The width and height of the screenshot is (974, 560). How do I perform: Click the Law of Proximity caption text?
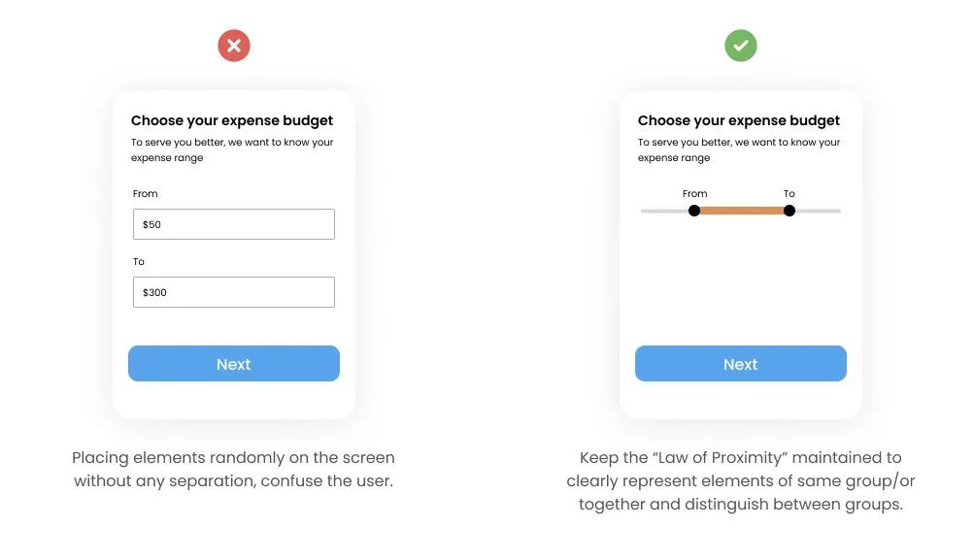740,480
